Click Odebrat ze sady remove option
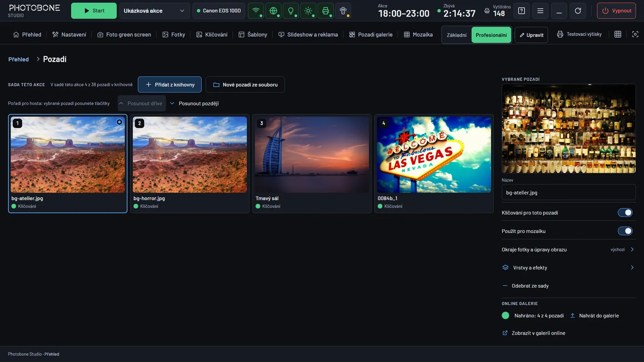The height and width of the screenshot is (362, 644). (569, 286)
